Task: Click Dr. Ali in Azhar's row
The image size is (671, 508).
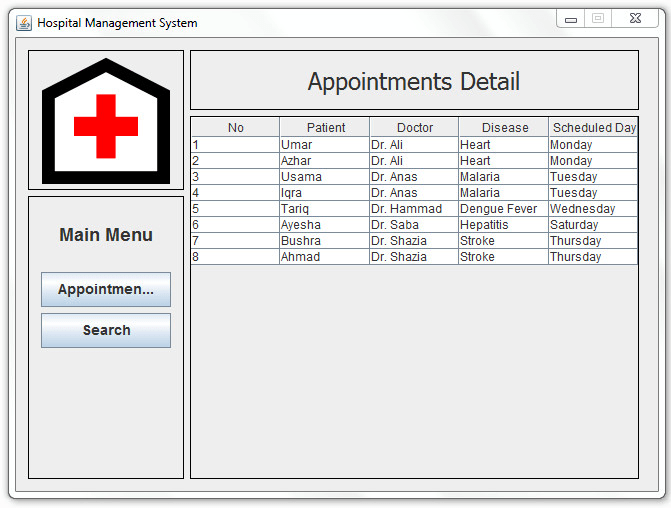Action: tap(414, 160)
